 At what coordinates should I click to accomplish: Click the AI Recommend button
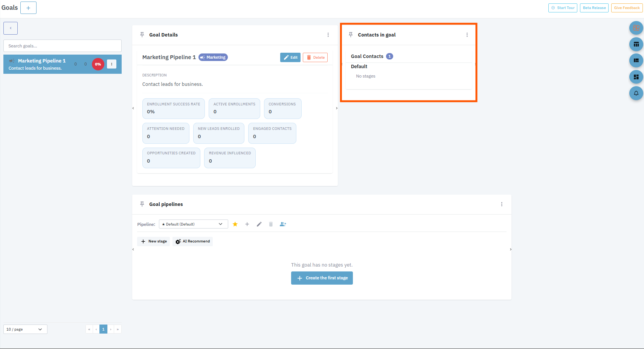[192, 241]
